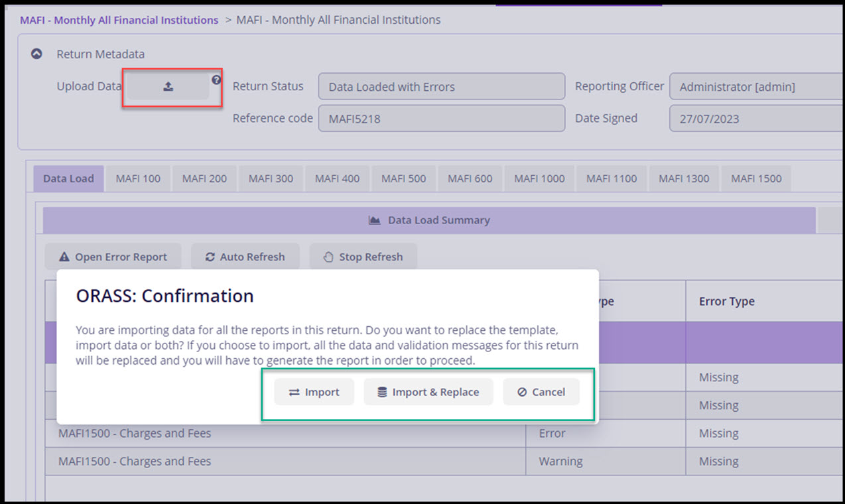The height and width of the screenshot is (504, 845).
Task: Click the Reference code field showing MAFI5218
Action: pos(441,118)
